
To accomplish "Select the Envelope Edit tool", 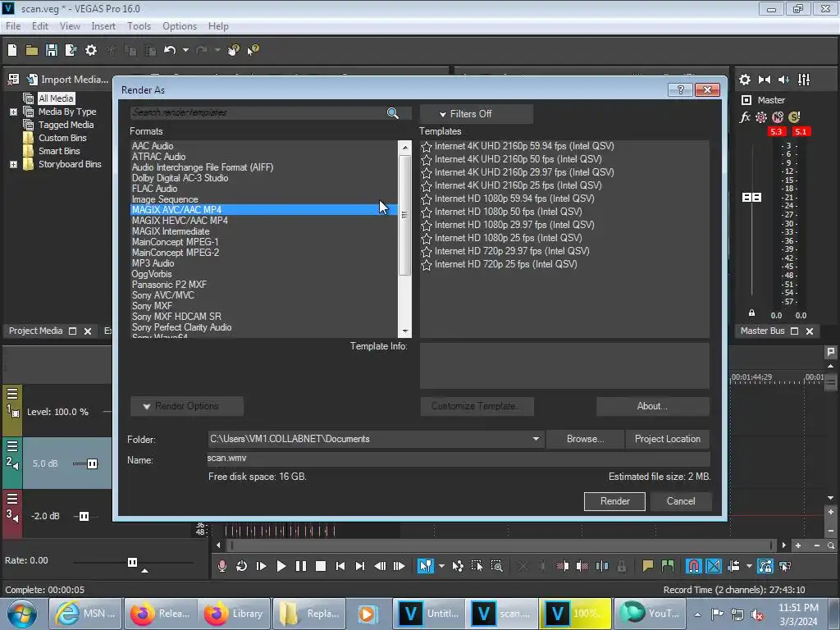I will coord(458,566).
